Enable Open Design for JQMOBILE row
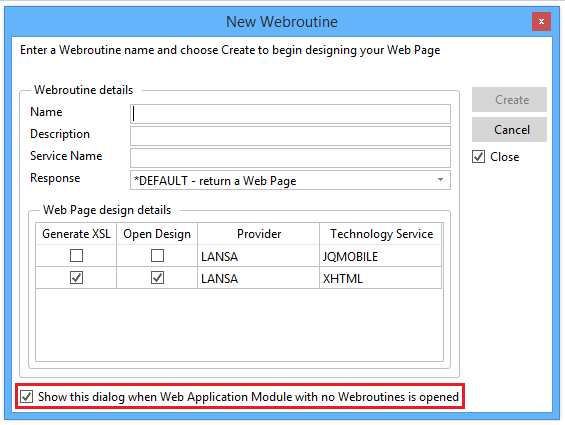 pos(157,256)
